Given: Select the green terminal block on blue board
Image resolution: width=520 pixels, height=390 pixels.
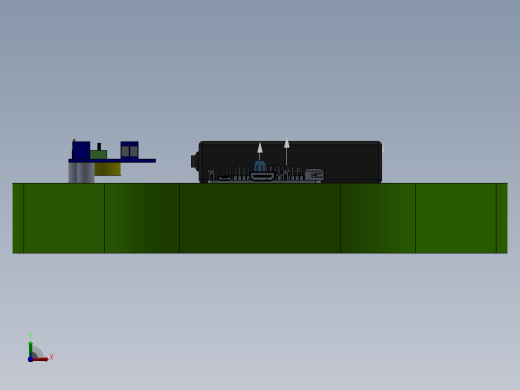Looking at the screenshot, I should tap(98, 155).
